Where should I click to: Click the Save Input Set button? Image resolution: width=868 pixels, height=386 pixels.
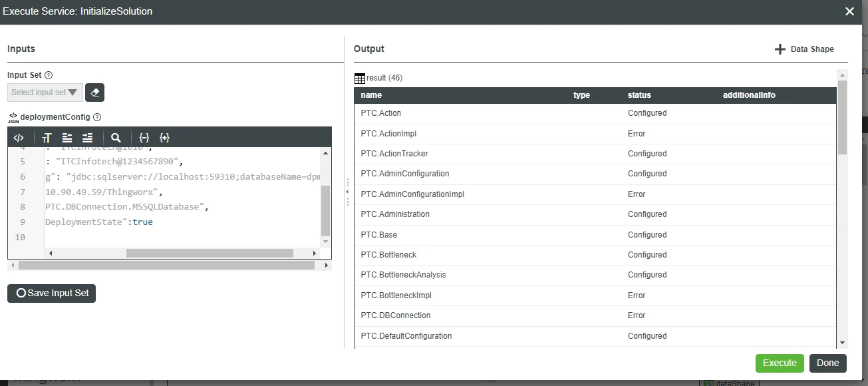[52, 293]
